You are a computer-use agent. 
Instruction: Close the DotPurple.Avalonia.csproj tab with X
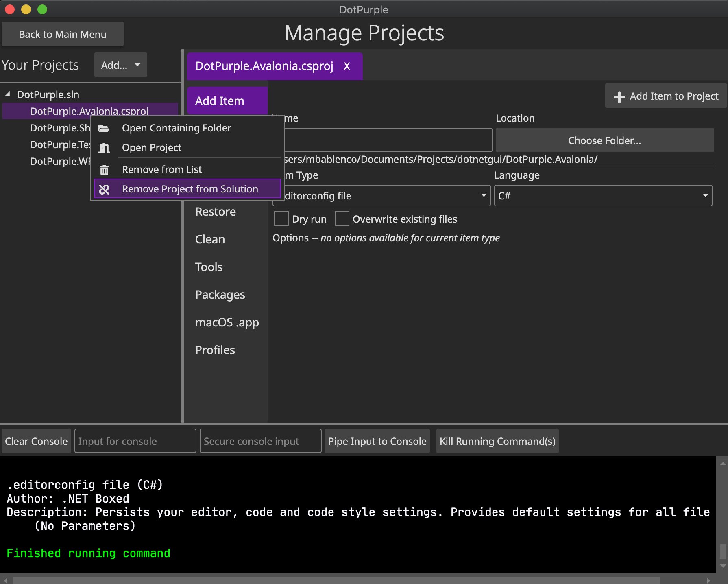pyautogui.click(x=347, y=66)
